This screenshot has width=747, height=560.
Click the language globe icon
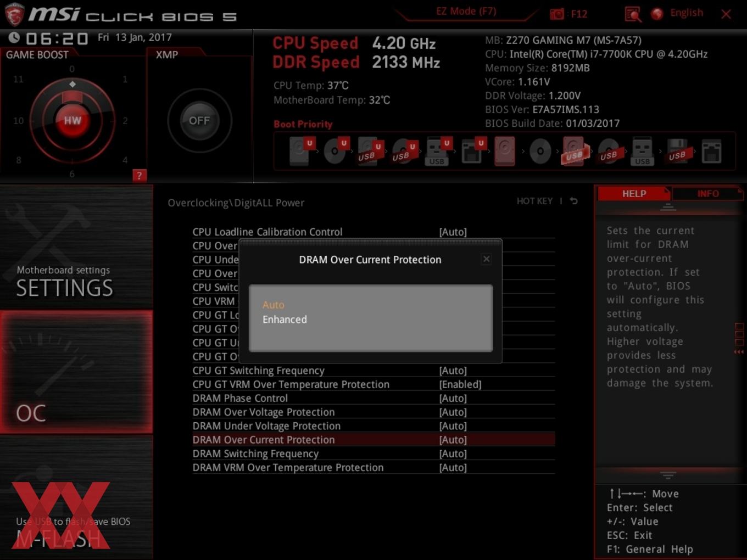[x=657, y=14]
